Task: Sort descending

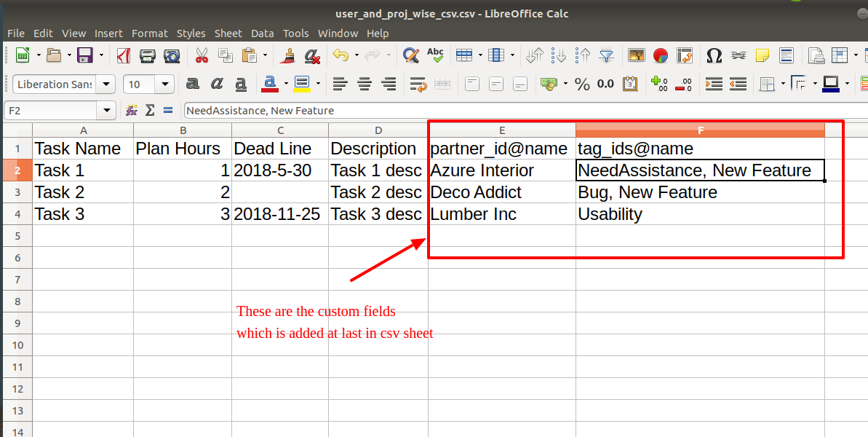Action: tap(582, 55)
